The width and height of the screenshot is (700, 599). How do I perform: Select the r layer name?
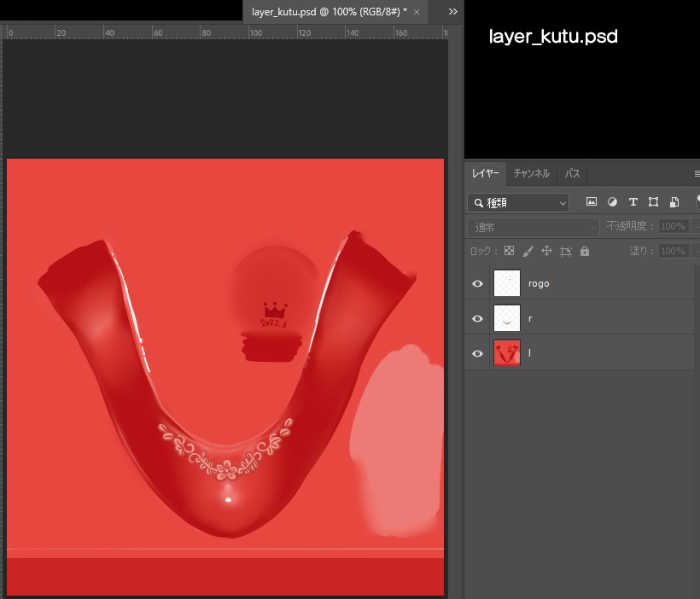click(530, 318)
